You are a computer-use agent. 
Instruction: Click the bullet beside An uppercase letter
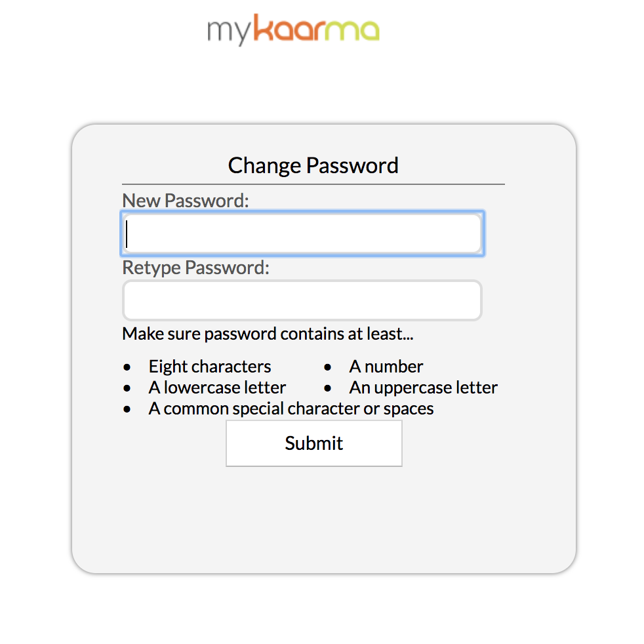pyautogui.click(x=327, y=388)
